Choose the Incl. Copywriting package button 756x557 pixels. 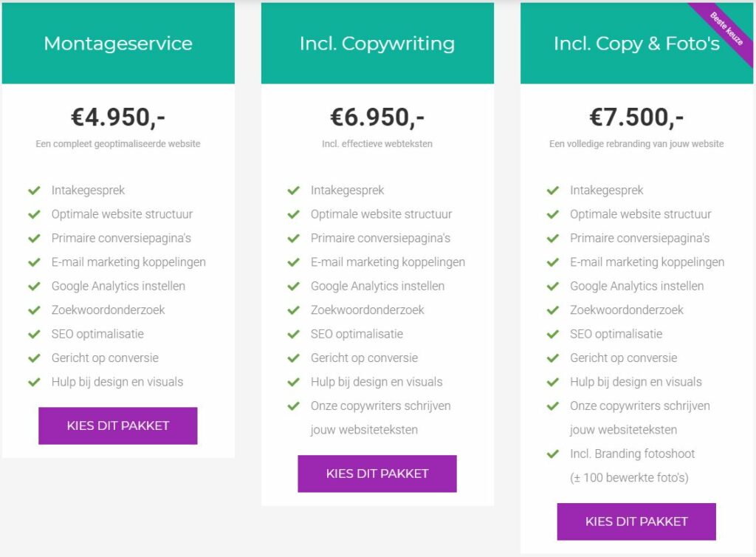click(x=377, y=474)
